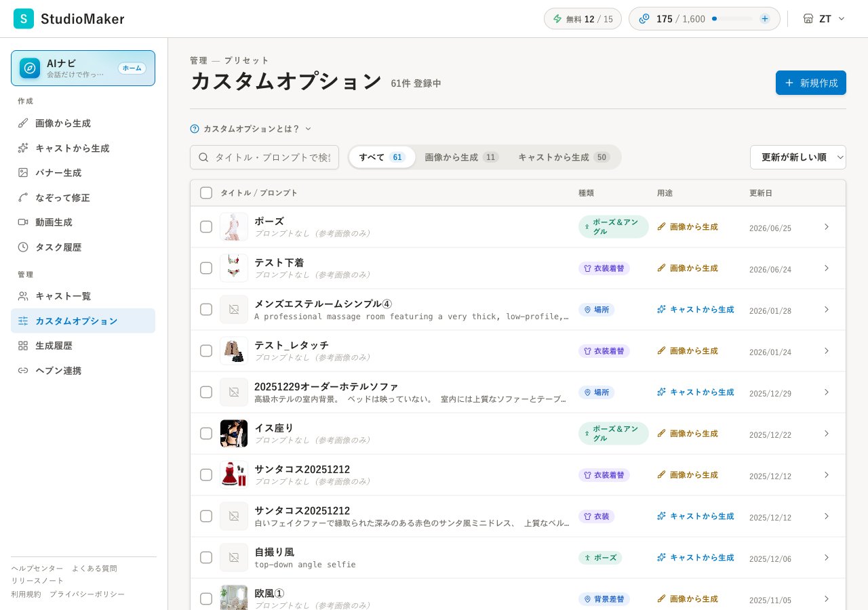Open the プライバシーポリシー link
The width and height of the screenshot is (868, 610).
(87, 594)
